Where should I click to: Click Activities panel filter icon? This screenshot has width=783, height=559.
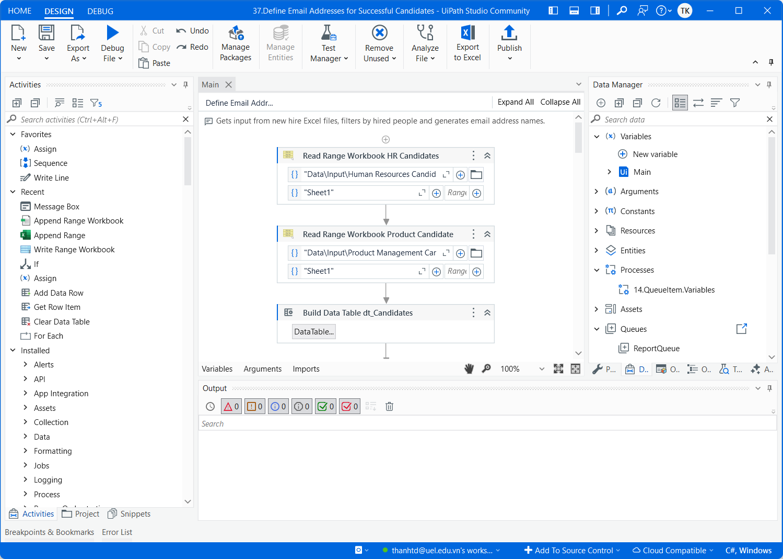tap(96, 103)
